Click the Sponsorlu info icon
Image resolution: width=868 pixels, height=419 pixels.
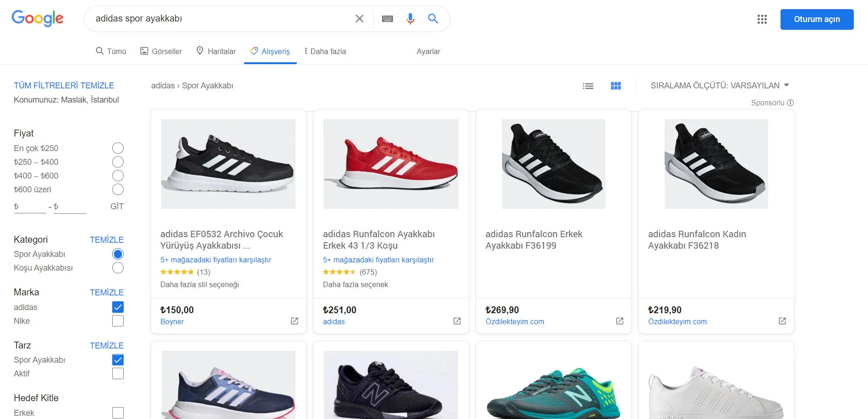click(790, 103)
